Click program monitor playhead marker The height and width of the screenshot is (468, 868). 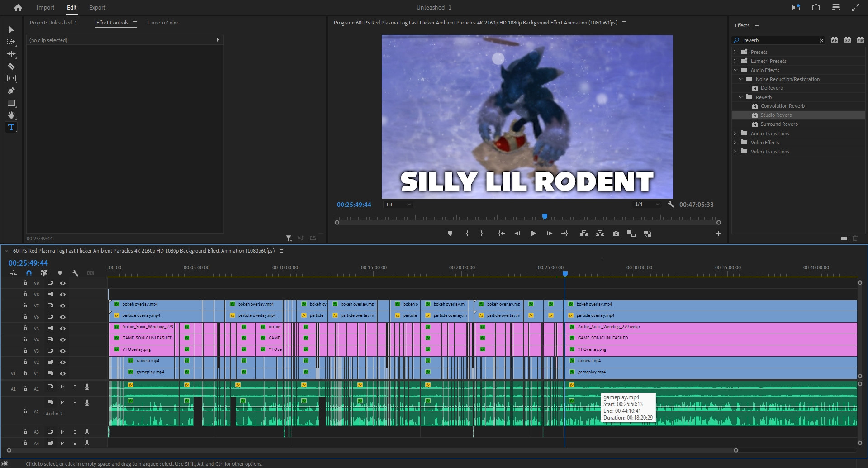click(545, 216)
